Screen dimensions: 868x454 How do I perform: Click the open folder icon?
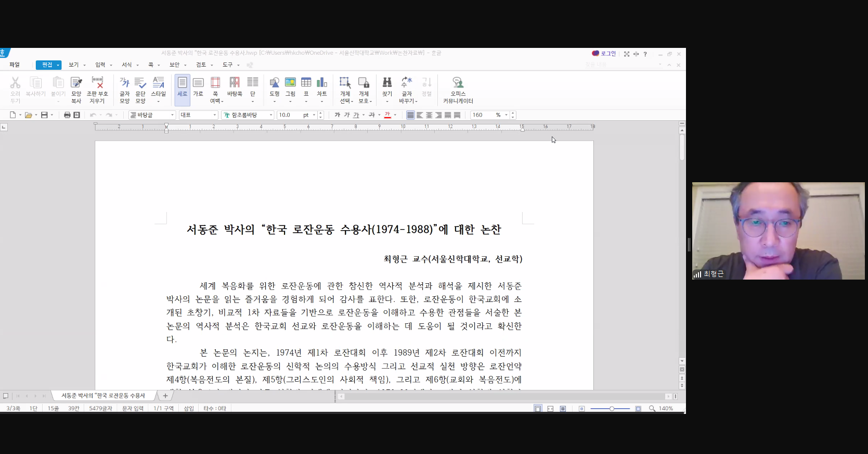click(29, 115)
